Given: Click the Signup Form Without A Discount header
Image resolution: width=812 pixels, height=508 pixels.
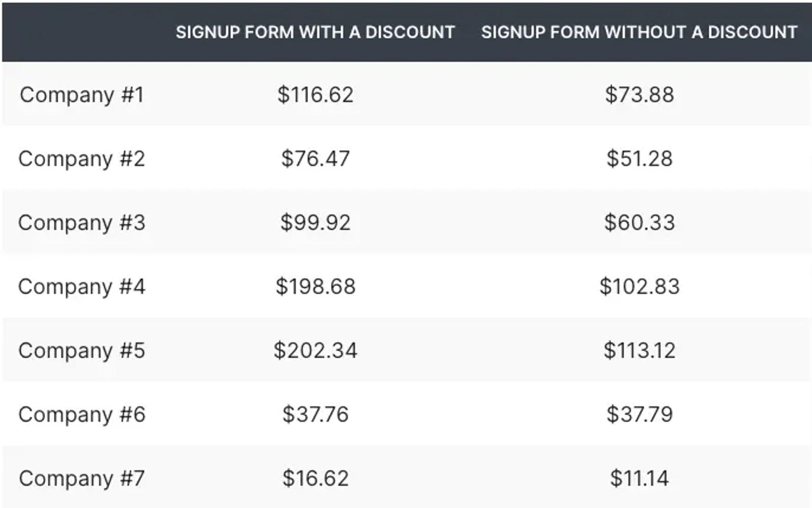Looking at the screenshot, I should (x=639, y=32).
